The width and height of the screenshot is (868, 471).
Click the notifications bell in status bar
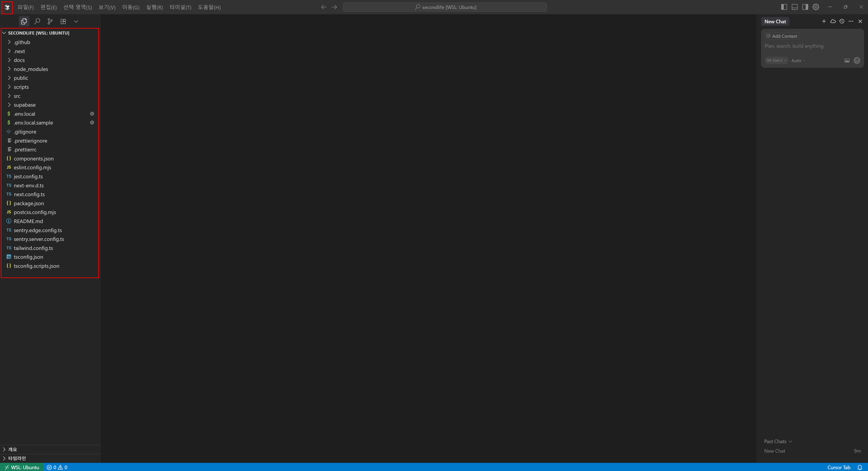[x=860, y=467]
